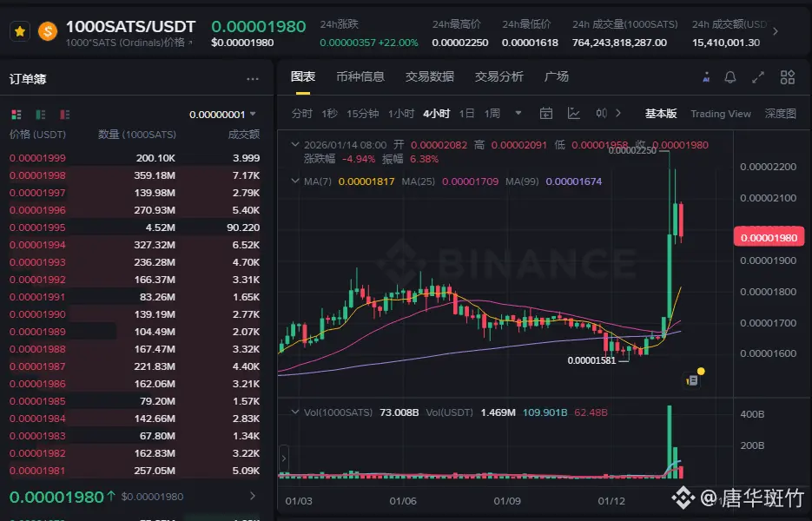Click the orange 1000SATS coin icon
This screenshot has height=521, width=812.
tap(48, 31)
